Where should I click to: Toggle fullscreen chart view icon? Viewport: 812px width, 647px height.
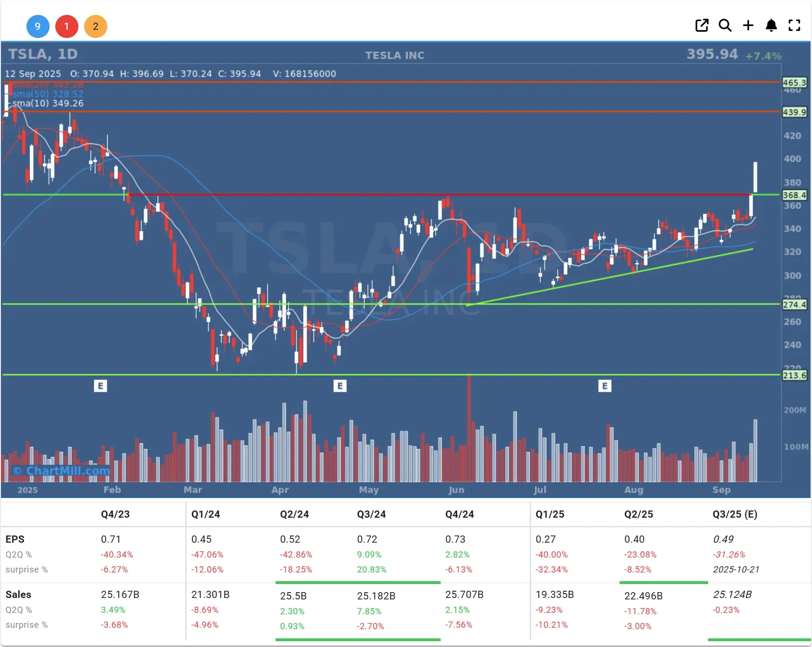pyautogui.click(x=794, y=25)
